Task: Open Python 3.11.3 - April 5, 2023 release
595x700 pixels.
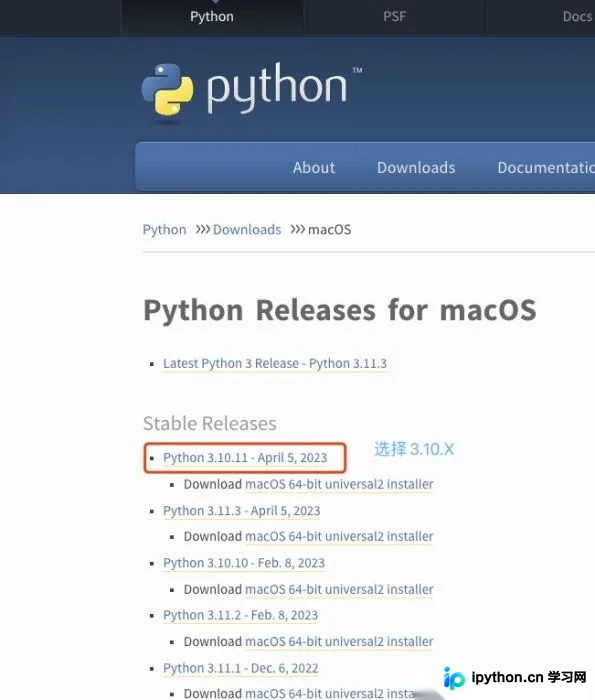Action: click(241, 510)
